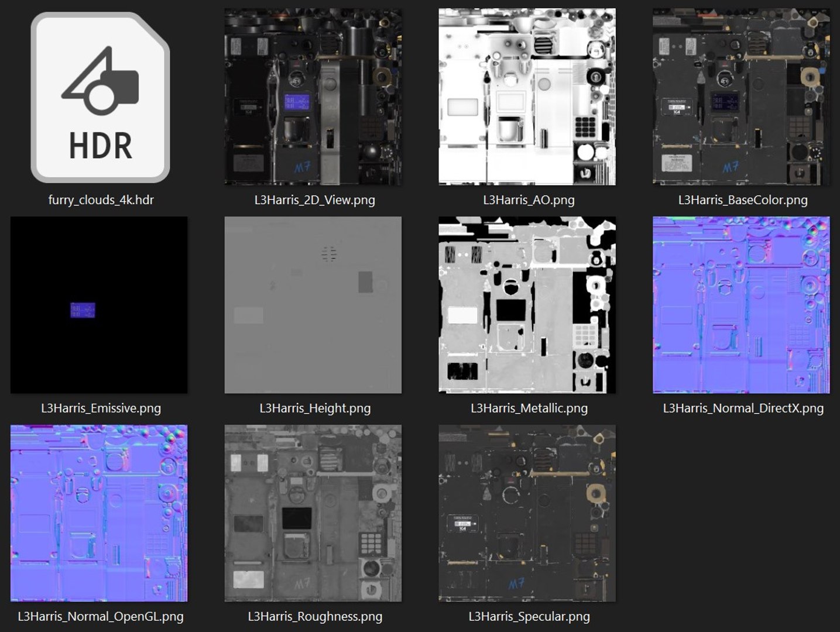This screenshot has height=632, width=840.
Task: Select the L3Harris_AO.png thumbnail
Action: (527, 97)
